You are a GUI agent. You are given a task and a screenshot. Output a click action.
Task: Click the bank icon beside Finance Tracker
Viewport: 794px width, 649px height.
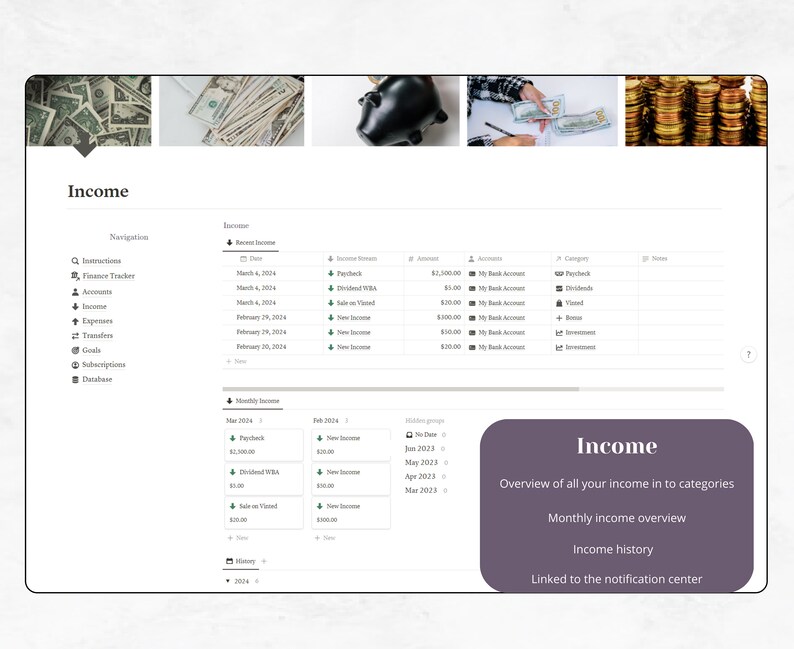[x=75, y=276]
